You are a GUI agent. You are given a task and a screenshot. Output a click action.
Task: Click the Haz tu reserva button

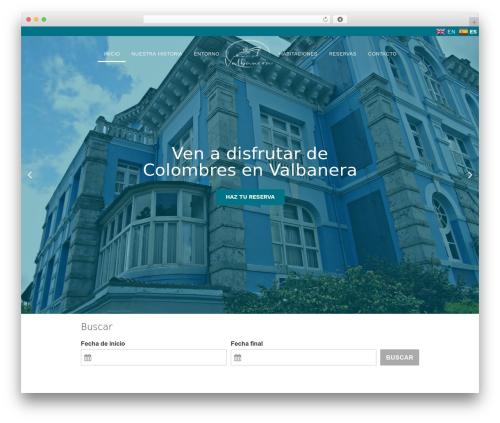coord(250,197)
